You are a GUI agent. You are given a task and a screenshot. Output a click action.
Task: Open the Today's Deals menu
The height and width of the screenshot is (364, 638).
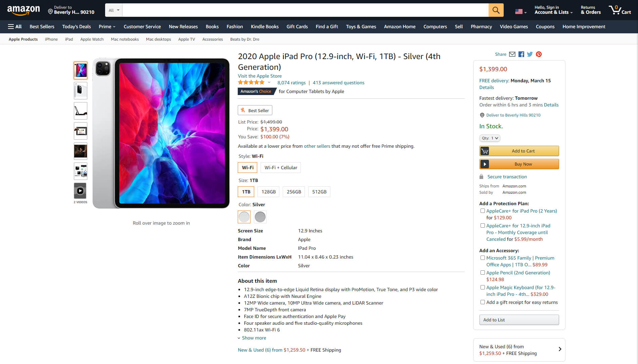[76, 27]
